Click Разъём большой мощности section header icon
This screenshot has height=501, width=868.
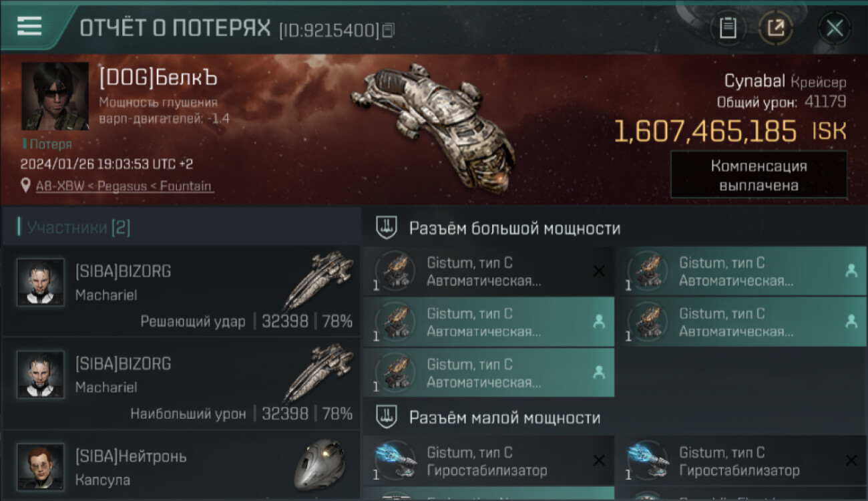coord(385,228)
